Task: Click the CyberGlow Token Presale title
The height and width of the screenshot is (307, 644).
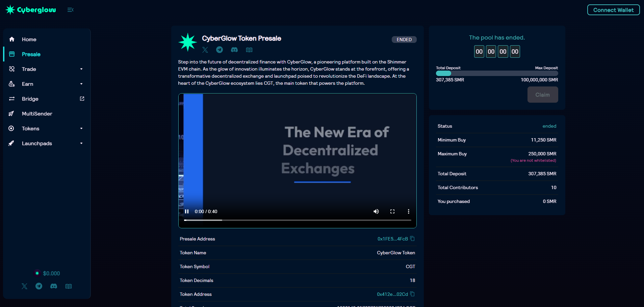Action: (241, 38)
